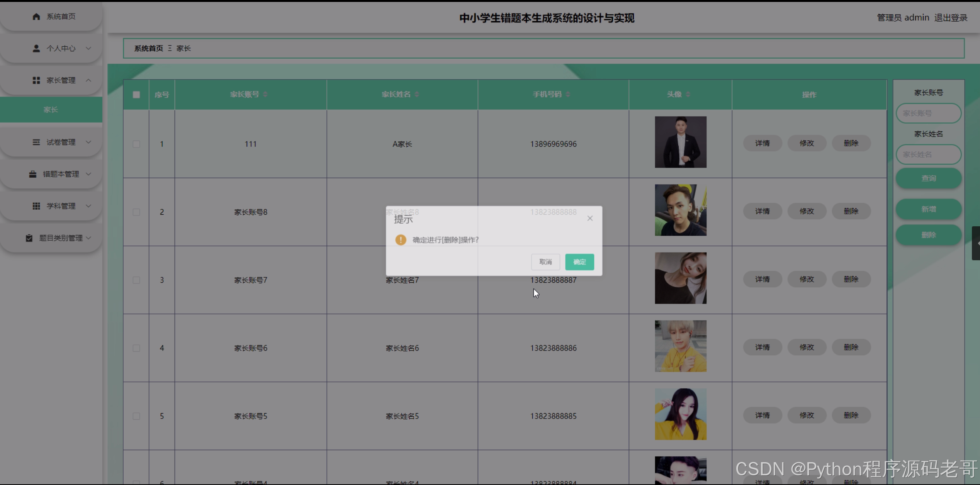This screenshot has width=980, height=485.
Task: Click the person icon for 个人中心
Action: click(36, 48)
